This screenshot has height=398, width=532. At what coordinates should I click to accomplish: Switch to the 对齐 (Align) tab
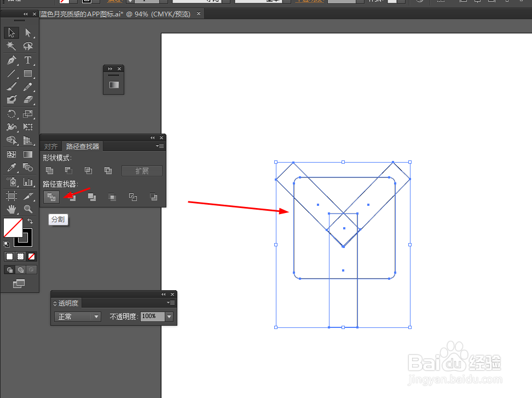coord(51,146)
